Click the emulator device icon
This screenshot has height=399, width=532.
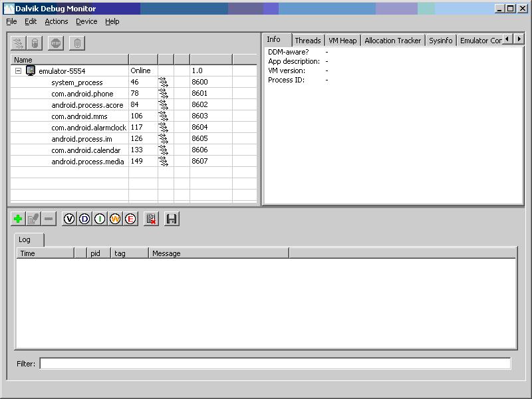click(x=31, y=70)
